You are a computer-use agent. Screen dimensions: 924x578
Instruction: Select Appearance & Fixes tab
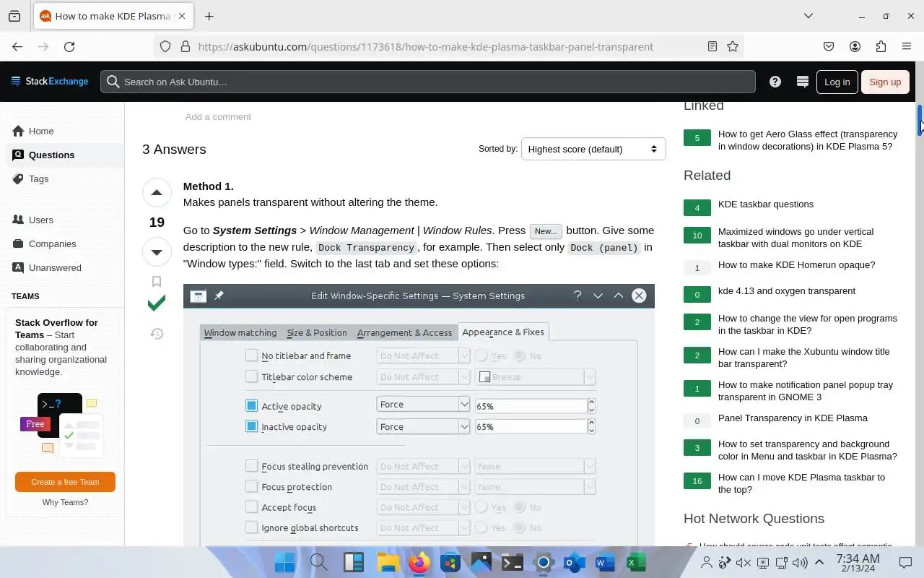503,332
